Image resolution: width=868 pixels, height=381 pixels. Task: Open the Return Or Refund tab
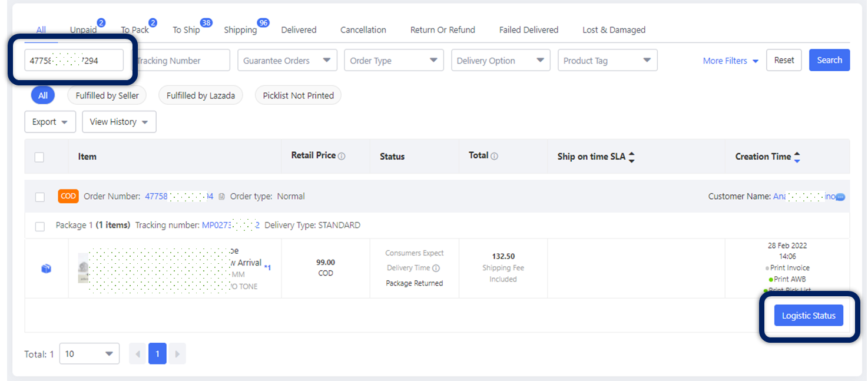pyautogui.click(x=442, y=29)
